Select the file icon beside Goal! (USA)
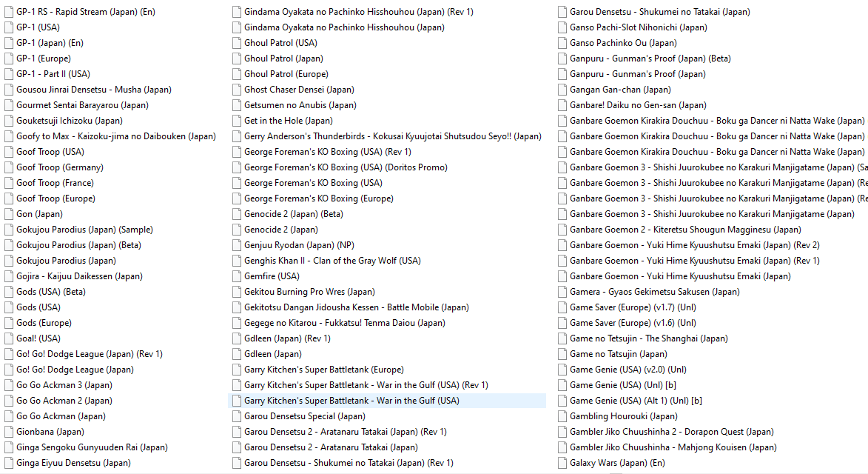Screen dimensions: 868x474 9,338
